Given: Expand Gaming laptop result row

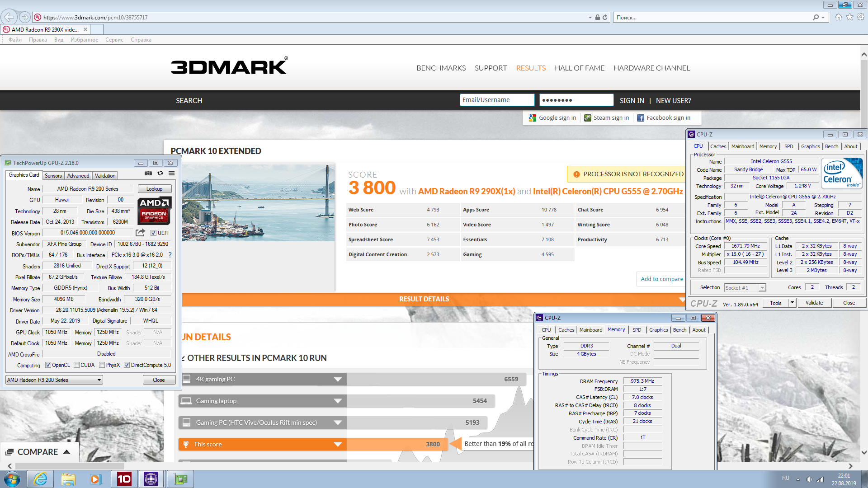Looking at the screenshot, I should coord(338,401).
